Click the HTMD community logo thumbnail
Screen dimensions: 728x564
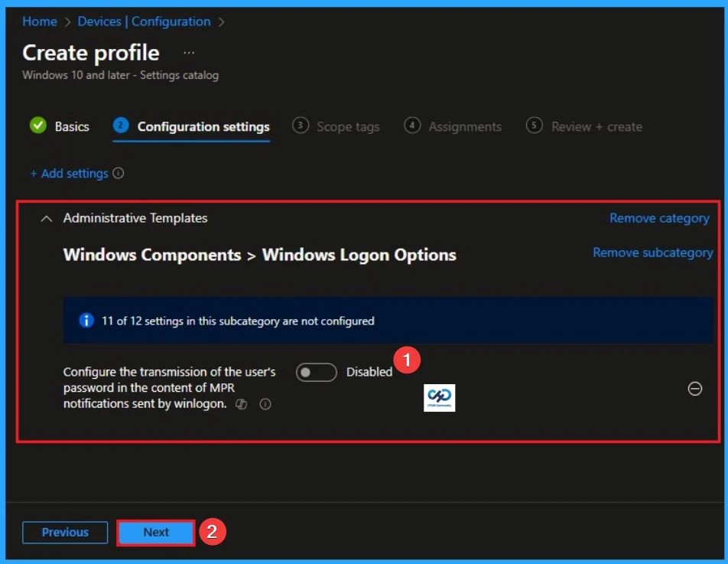439,397
